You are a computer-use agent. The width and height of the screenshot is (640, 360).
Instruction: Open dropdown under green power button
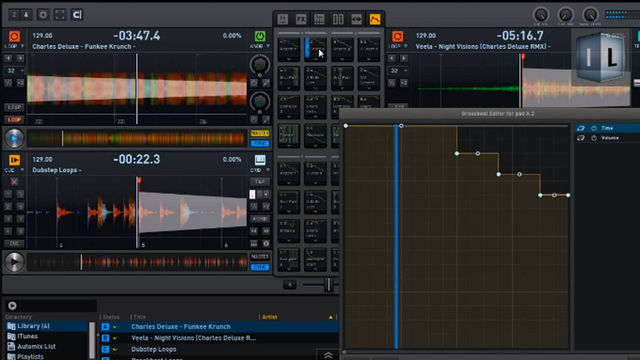point(260,46)
